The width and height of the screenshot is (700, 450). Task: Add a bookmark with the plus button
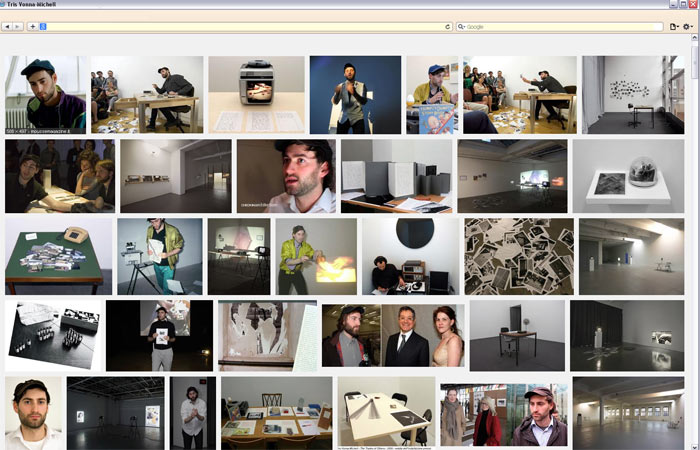(x=33, y=27)
